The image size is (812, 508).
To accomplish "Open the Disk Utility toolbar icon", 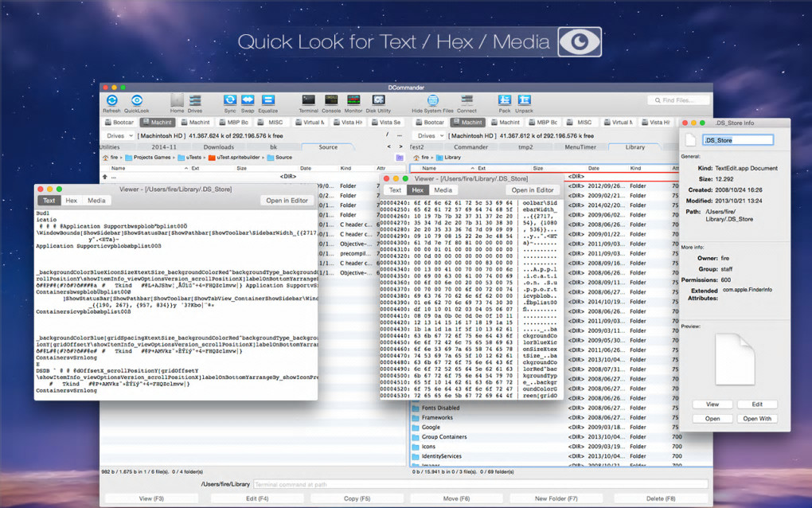I will pyautogui.click(x=378, y=100).
